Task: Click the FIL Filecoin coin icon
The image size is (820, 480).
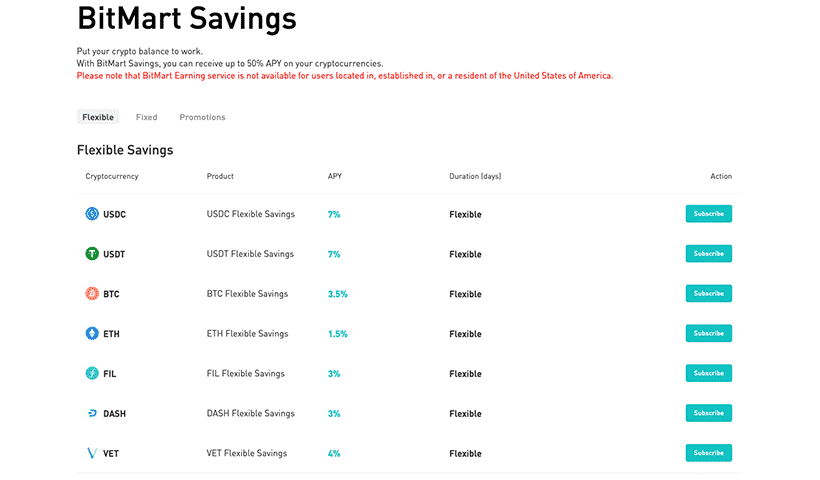Action: [x=92, y=374]
